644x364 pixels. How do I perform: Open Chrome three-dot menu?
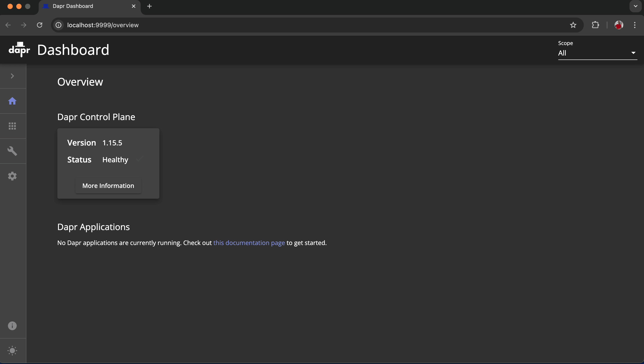coord(635,25)
